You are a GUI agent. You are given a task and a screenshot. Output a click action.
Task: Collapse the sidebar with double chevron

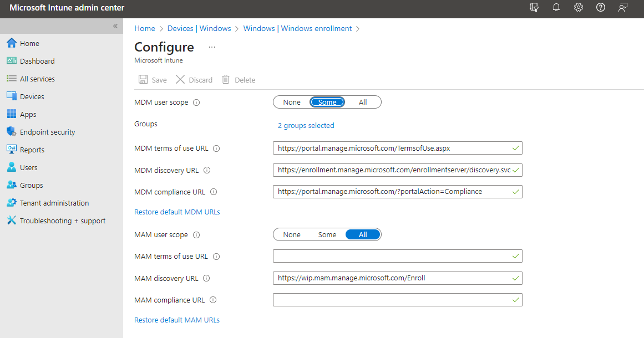pyautogui.click(x=115, y=26)
